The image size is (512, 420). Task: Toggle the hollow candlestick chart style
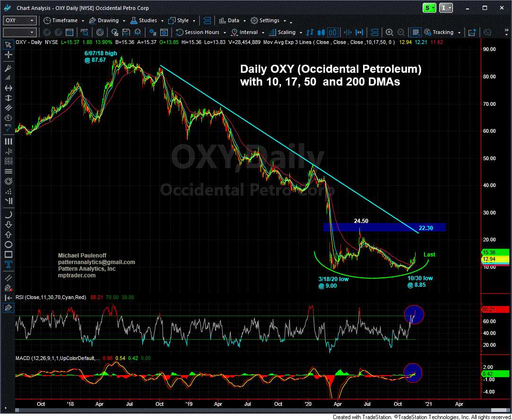[333, 32]
